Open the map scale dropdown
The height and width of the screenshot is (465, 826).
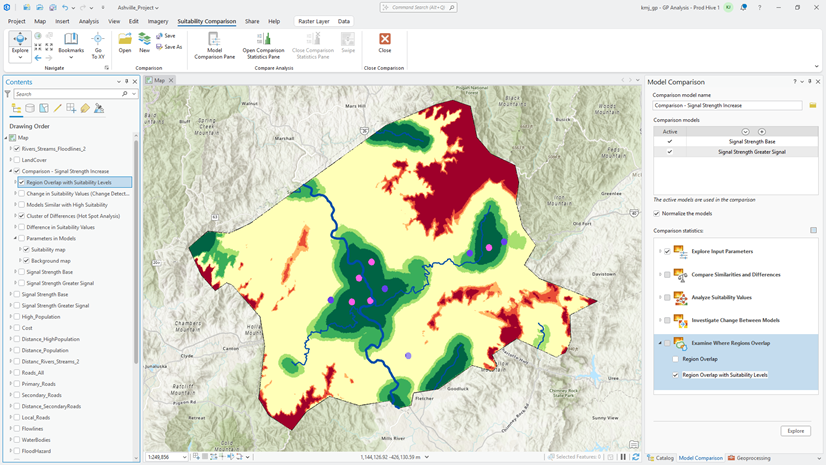[184, 457]
